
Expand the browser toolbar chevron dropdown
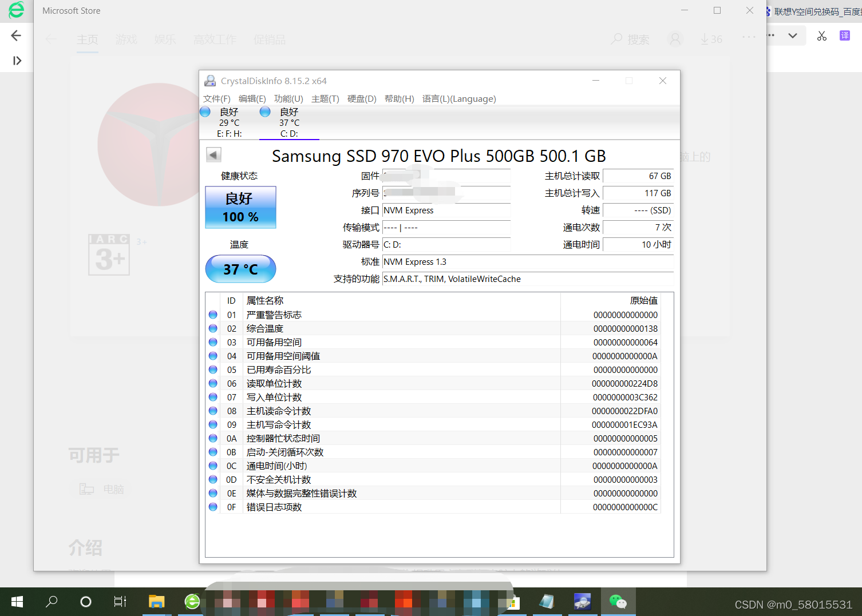pyautogui.click(x=793, y=35)
